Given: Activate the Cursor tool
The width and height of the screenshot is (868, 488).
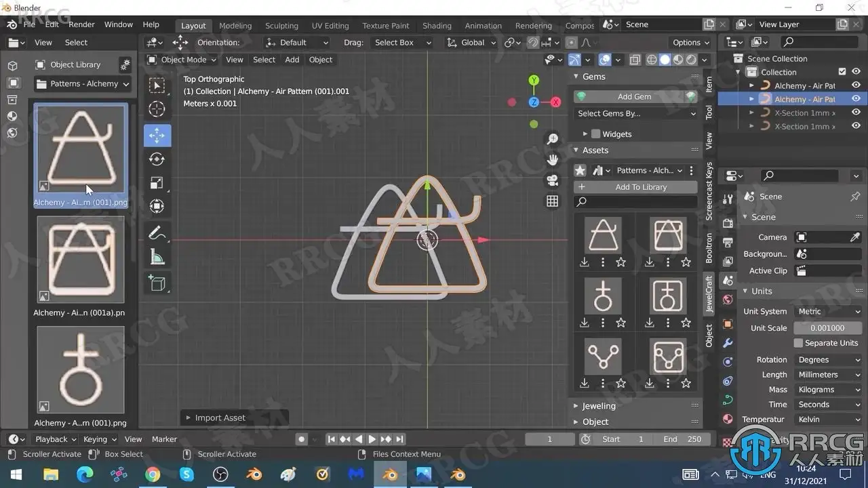Looking at the screenshot, I should pos(157,109).
